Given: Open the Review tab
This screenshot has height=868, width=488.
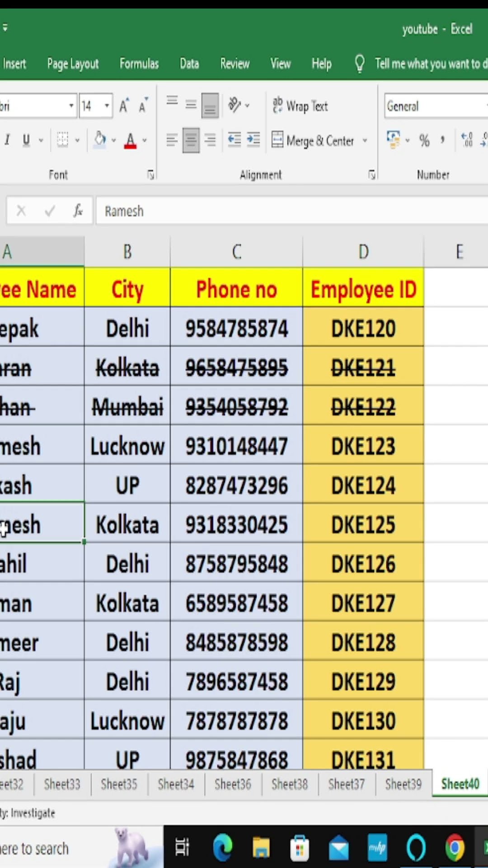Looking at the screenshot, I should click(235, 64).
